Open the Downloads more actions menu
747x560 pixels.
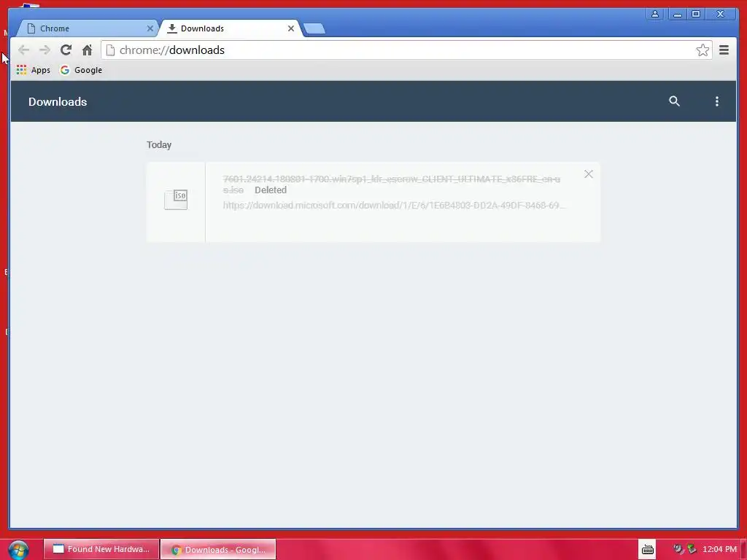(x=716, y=101)
